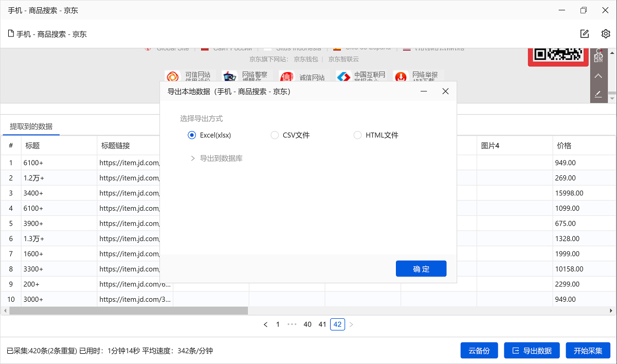The width and height of the screenshot is (617, 364).
Task: Click scrollbar right arrow in data table
Action: point(612,311)
